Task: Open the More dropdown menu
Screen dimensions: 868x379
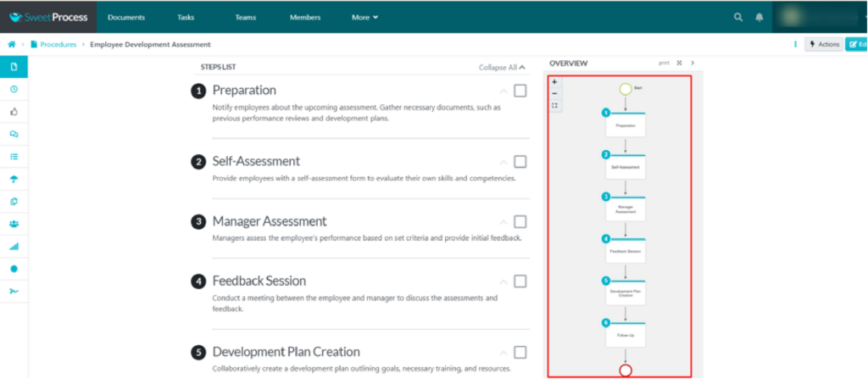Action: (x=364, y=17)
